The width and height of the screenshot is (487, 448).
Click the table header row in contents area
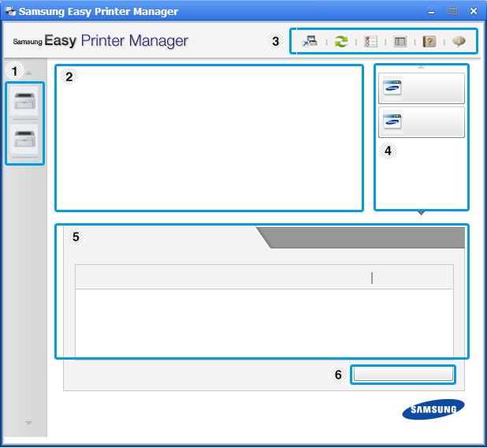[264, 278]
